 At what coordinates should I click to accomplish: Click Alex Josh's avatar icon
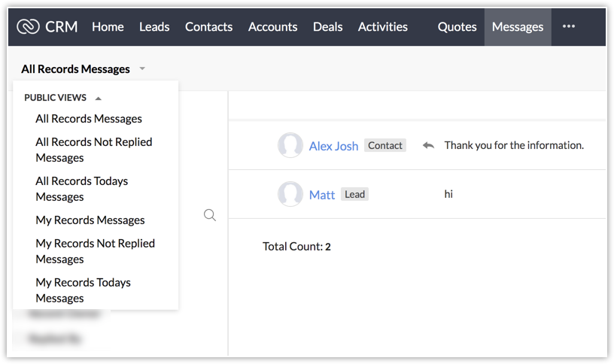[x=290, y=146]
